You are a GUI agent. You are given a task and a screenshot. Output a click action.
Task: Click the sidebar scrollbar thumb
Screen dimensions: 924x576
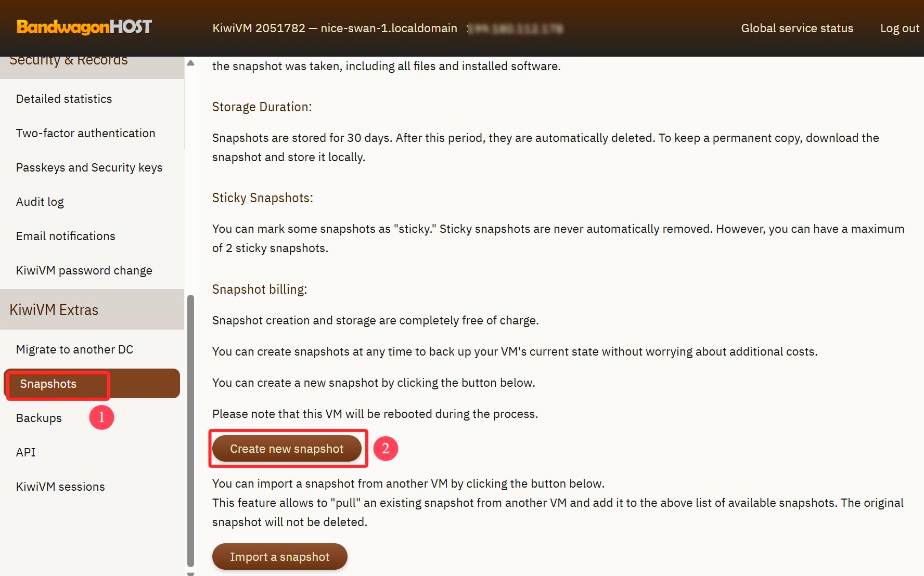[190, 430]
